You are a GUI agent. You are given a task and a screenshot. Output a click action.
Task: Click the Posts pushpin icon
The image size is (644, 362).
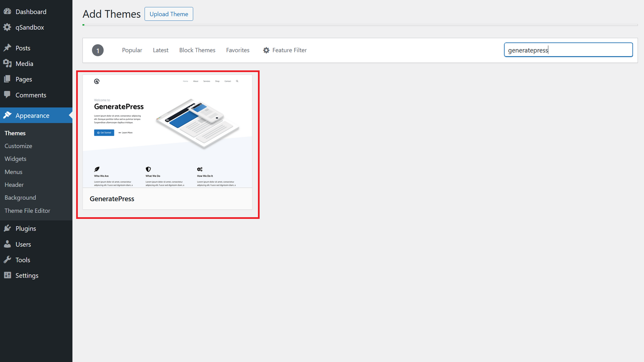(7, 48)
